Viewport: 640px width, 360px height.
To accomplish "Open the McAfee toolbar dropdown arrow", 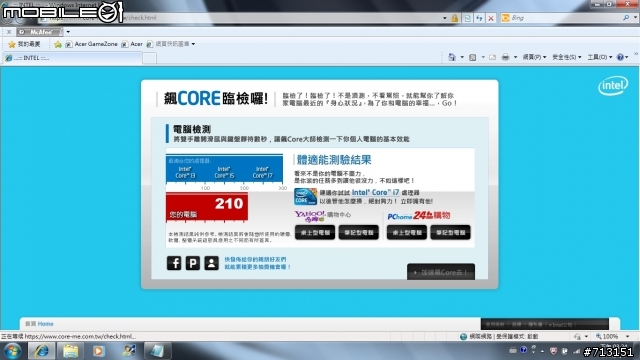I will pyautogui.click(x=68, y=32).
